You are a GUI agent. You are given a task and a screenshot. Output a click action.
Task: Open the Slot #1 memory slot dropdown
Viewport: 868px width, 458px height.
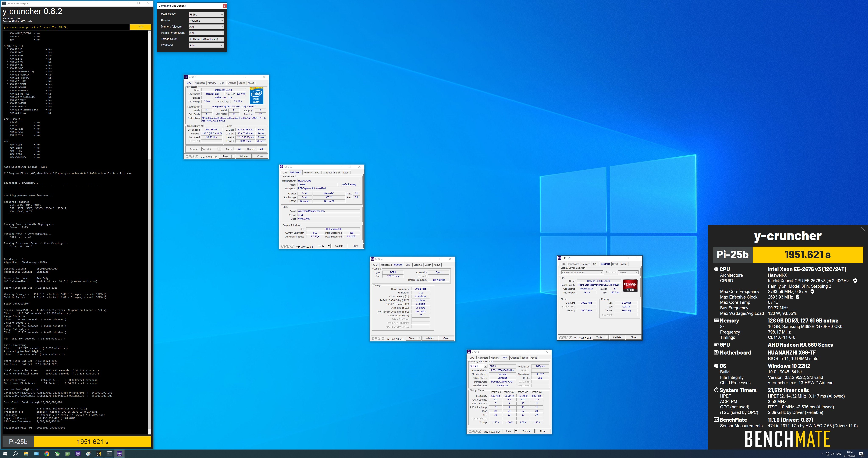point(478,366)
